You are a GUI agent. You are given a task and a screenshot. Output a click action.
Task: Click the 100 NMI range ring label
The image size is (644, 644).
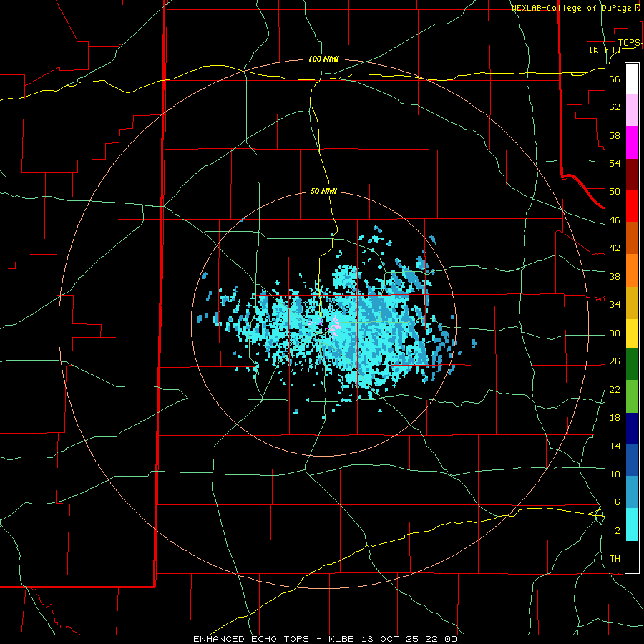point(323,59)
